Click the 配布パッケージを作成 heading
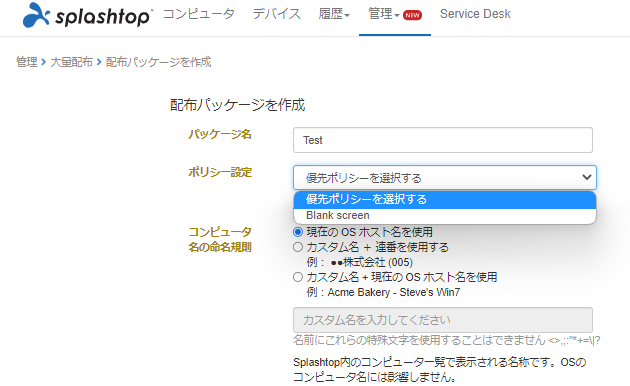630x386 pixels. coord(237,105)
